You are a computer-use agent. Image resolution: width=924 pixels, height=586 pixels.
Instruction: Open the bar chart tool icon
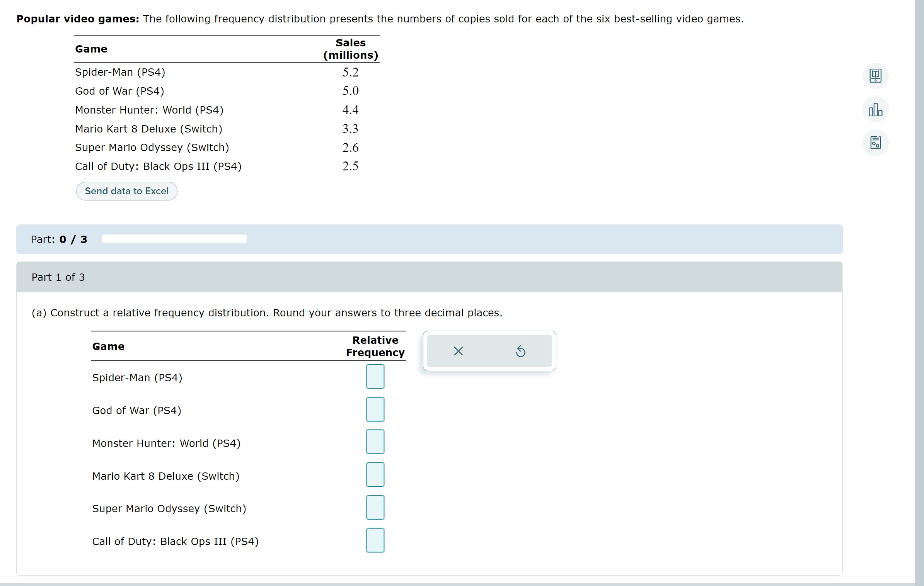(x=875, y=109)
